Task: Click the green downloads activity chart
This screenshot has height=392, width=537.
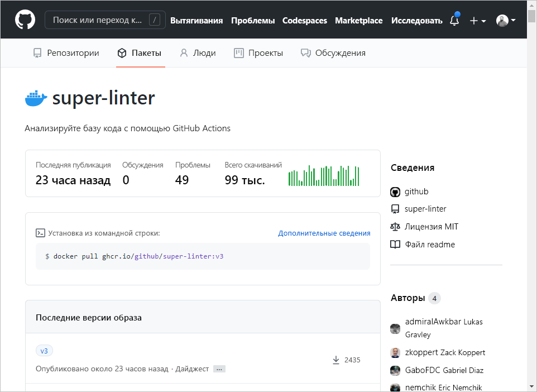Action: [x=324, y=176]
